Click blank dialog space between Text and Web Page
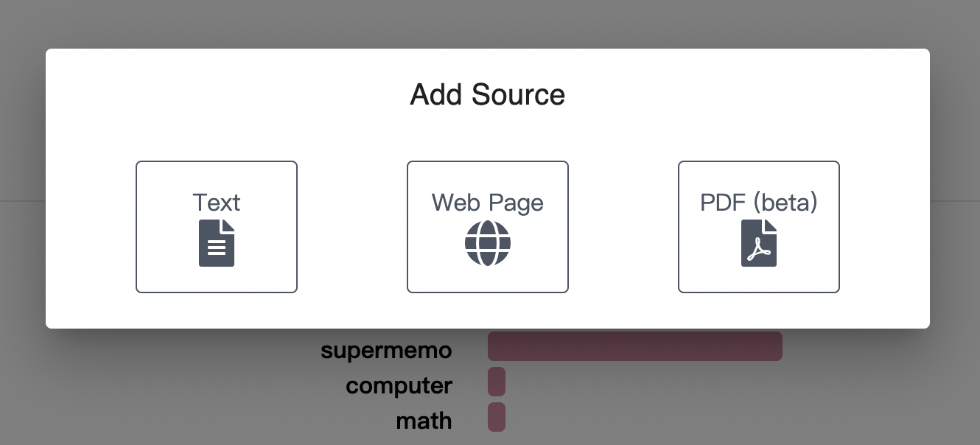Screen dimensions: 980x445 [x=352, y=227]
